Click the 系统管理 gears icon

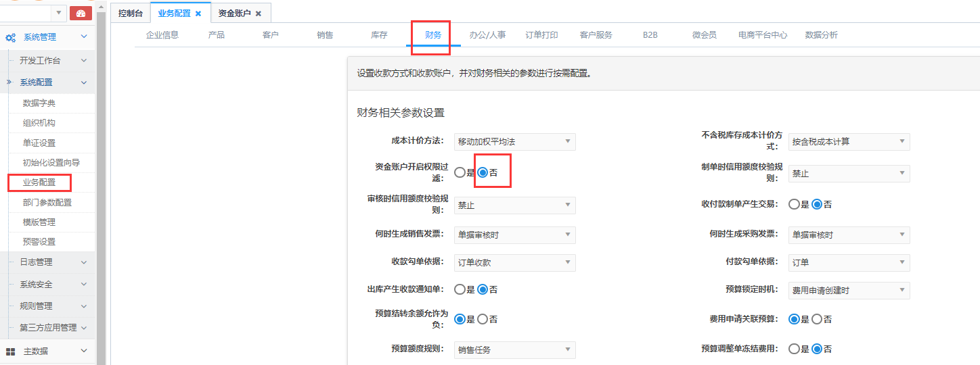point(11,38)
